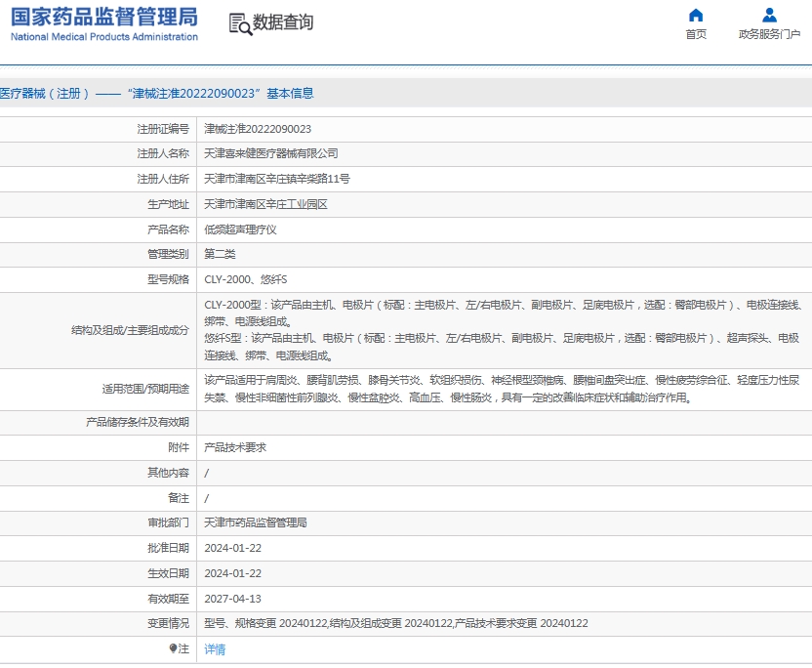Viewport: 812px width, 668px height.
Task: Click the 注册人名称 label
Action: click(x=163, y=153)
